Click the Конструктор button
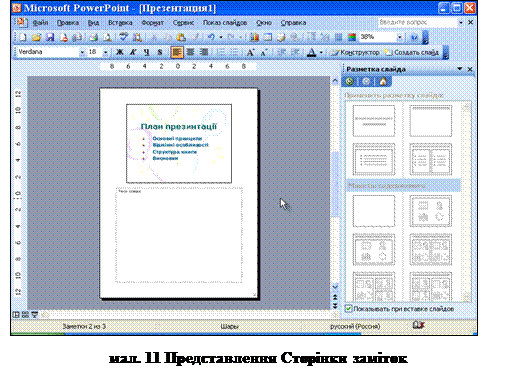The image size is (516, 370). 355,52
